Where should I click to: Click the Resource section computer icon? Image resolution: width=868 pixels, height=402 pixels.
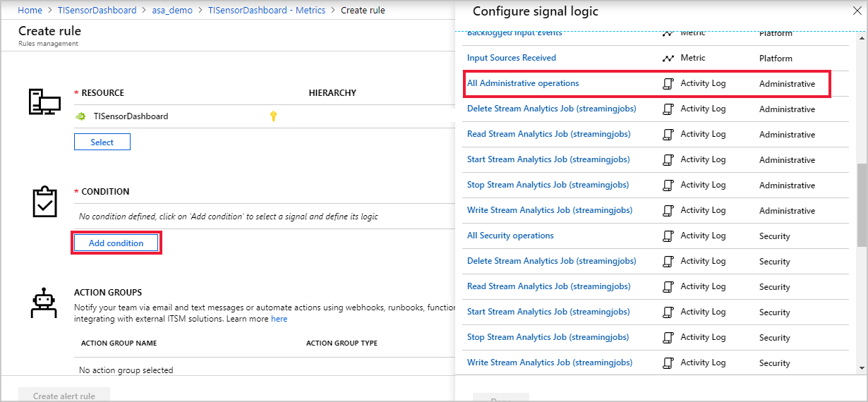(44, 102)
